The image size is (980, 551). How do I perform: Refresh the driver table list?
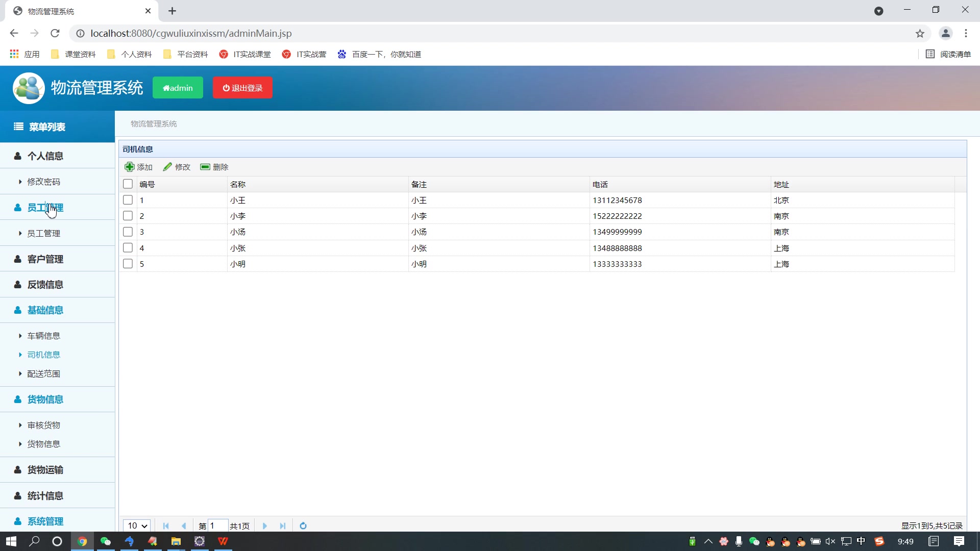point(303,525)
